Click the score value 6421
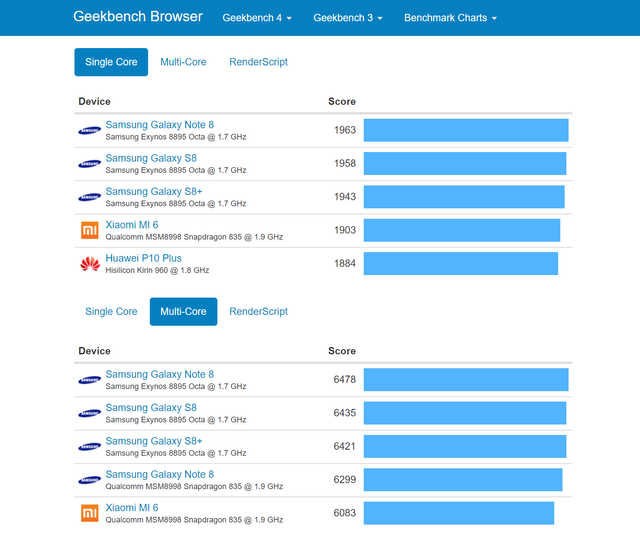 [x=345, y=446]
